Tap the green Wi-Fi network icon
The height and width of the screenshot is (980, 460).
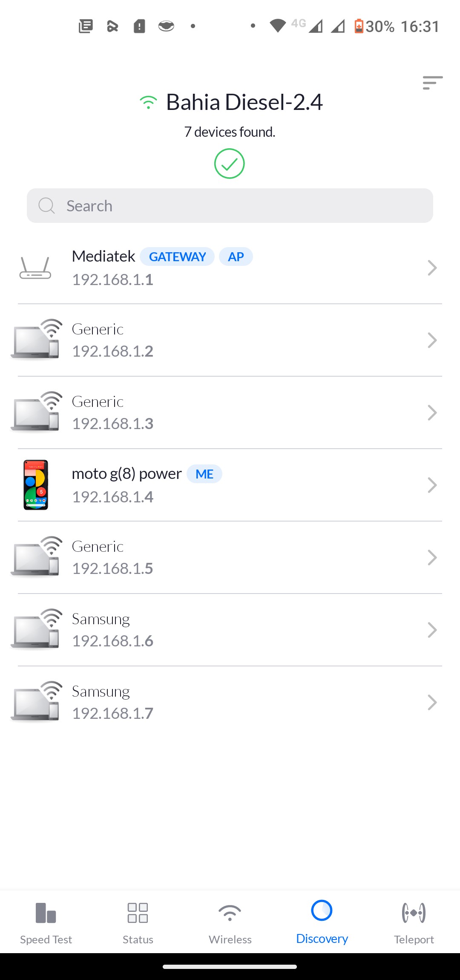pyautogui.click(x=148, y=103)
